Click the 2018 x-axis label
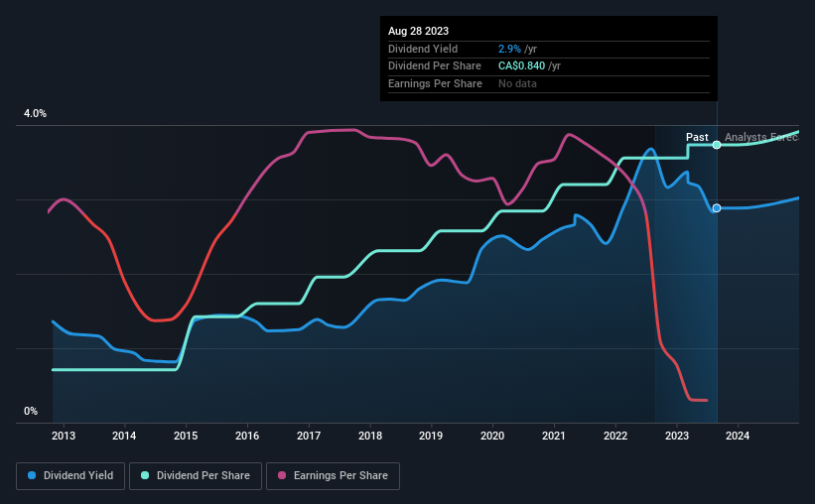 [x=370, y=436]
